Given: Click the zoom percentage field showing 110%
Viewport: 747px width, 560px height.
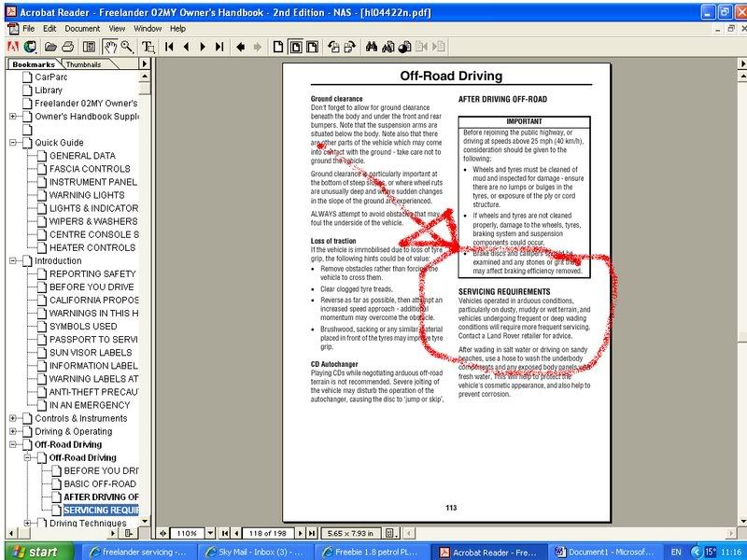Looking at the screenshot, I should [x=188, y=533].
